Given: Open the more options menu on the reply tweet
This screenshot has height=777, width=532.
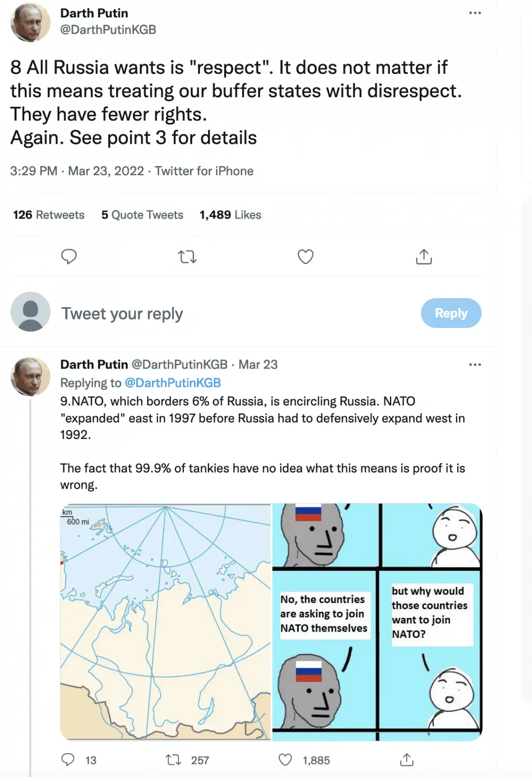Looking at the screenshot, I should point(475,365).
